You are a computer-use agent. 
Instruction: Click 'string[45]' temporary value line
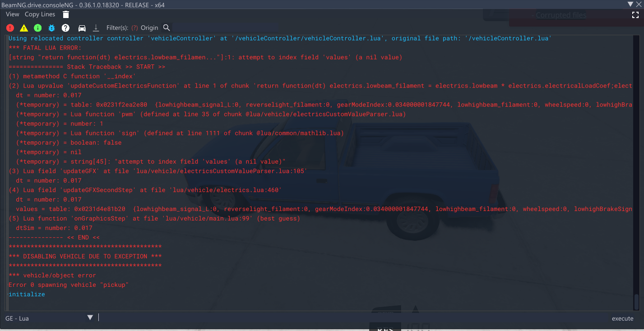click(151, 161)
